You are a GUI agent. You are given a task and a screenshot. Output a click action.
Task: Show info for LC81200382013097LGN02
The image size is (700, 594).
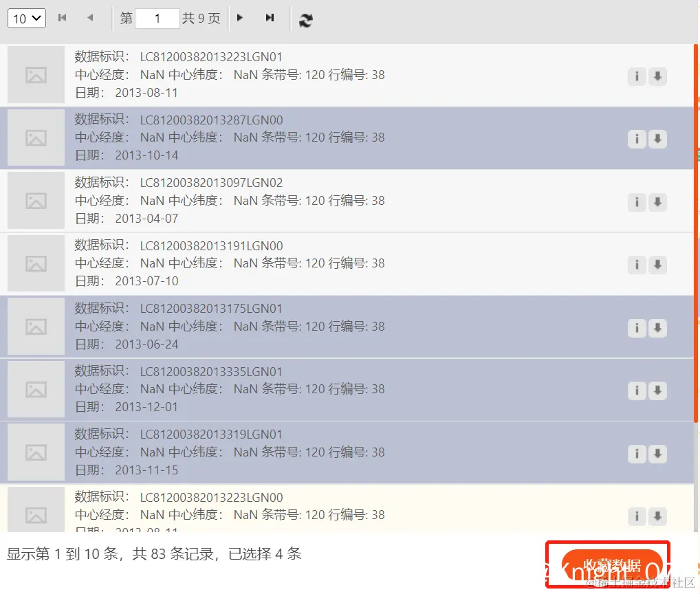tap(637, 202)
